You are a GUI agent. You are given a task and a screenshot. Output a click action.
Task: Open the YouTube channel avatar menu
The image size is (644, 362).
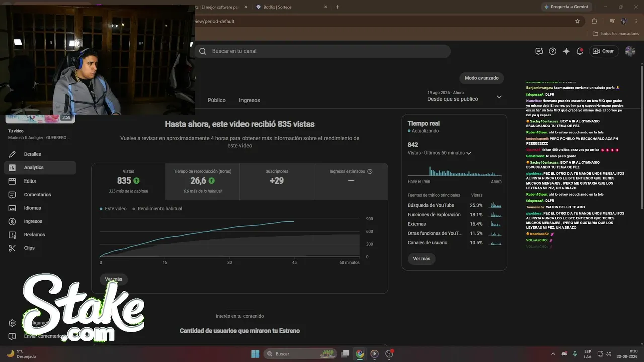click(x=630, y=51)
